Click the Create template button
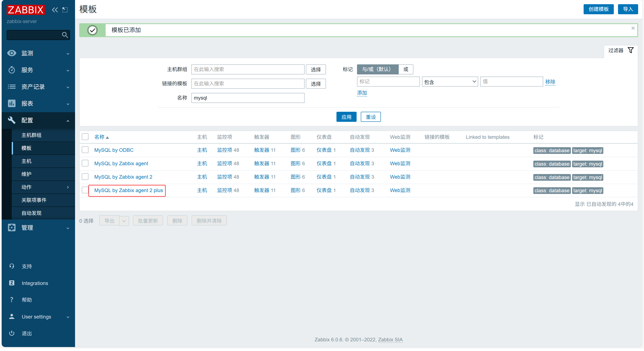Screen dimensions: 644x351 click(599, 9)
